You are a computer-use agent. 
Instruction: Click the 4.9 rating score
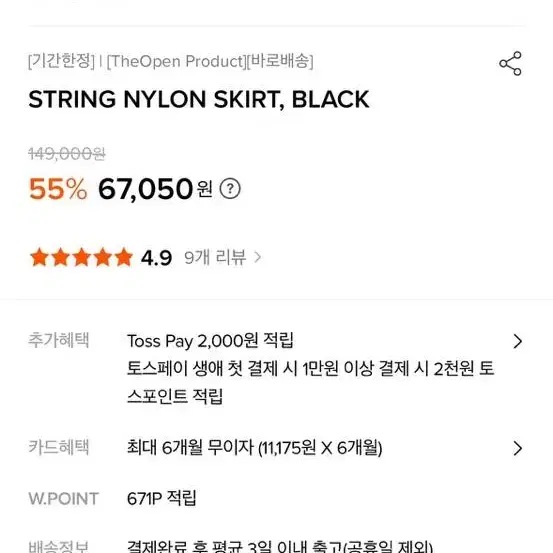(156, 258)
